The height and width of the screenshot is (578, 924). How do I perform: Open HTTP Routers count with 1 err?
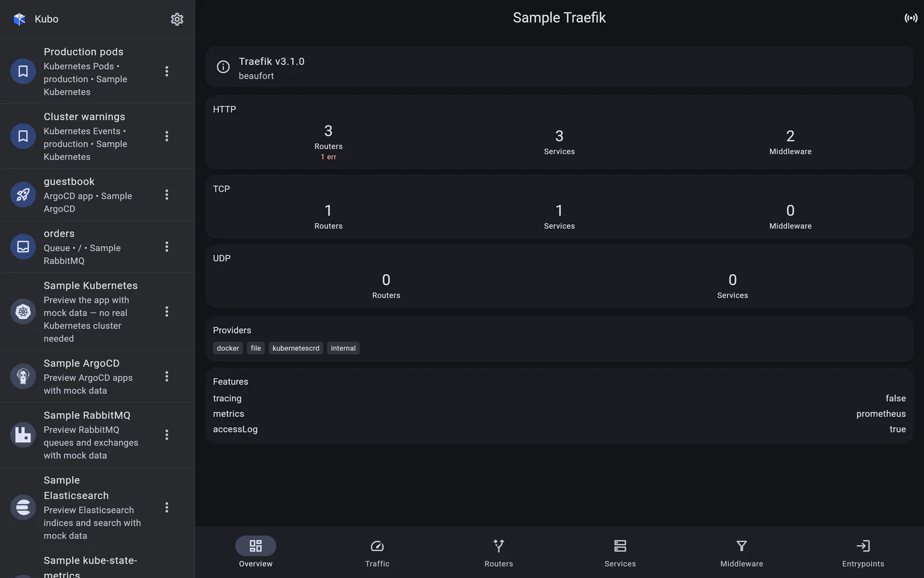click(x=329, y=142)
